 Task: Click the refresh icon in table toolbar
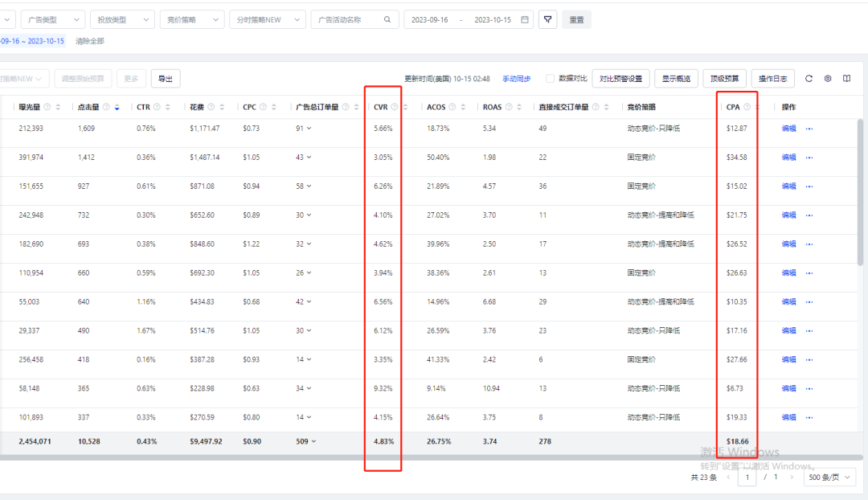click(809, 79)
